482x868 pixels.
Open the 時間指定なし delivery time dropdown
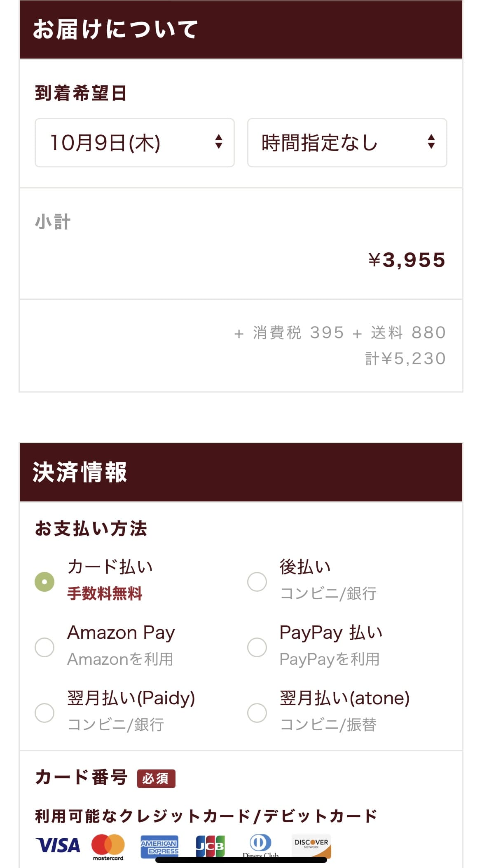click(347, 143)
